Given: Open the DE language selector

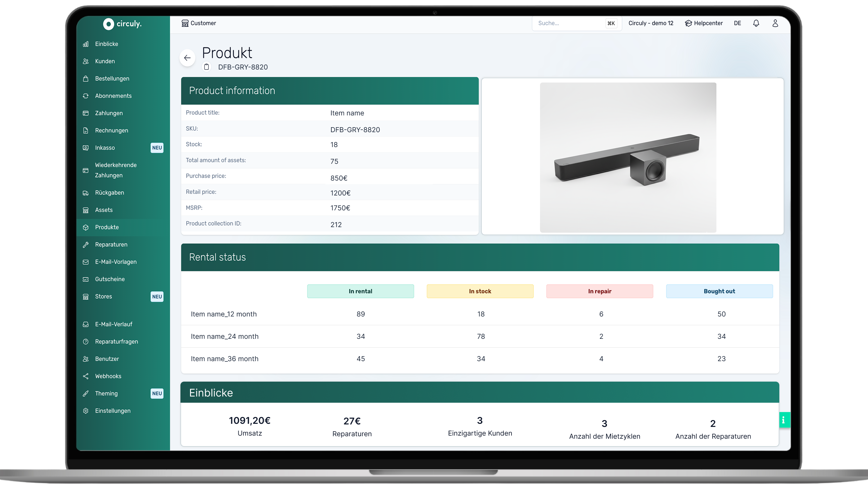Looking at the screenshot, I should (x=737, y=23).
